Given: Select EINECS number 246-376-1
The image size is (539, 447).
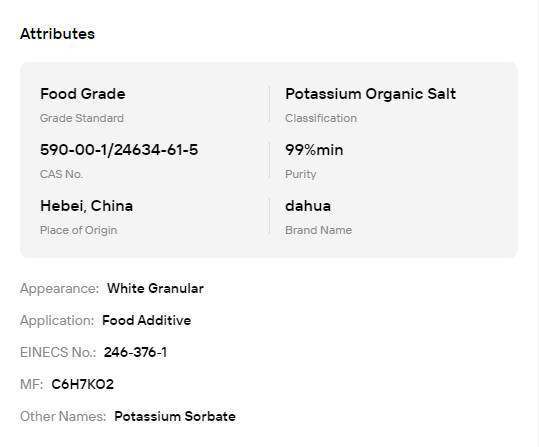Looking at the screenshot, I should (135, 352).
